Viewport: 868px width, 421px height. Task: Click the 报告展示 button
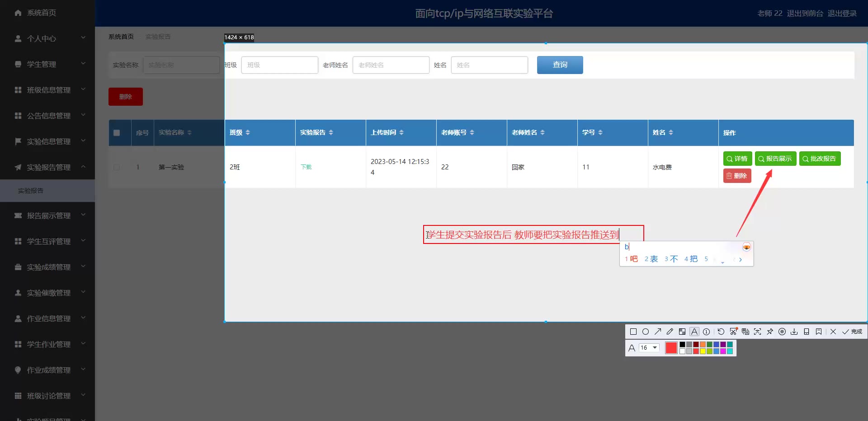(x=775, y=159)
